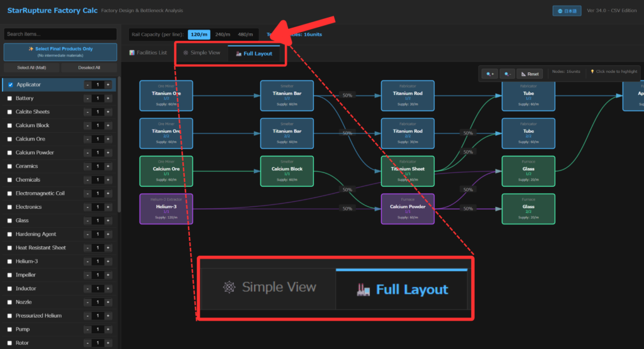Select 480/m rail capacity
This screenshot has width=644, height=349.
coord(245,35)
